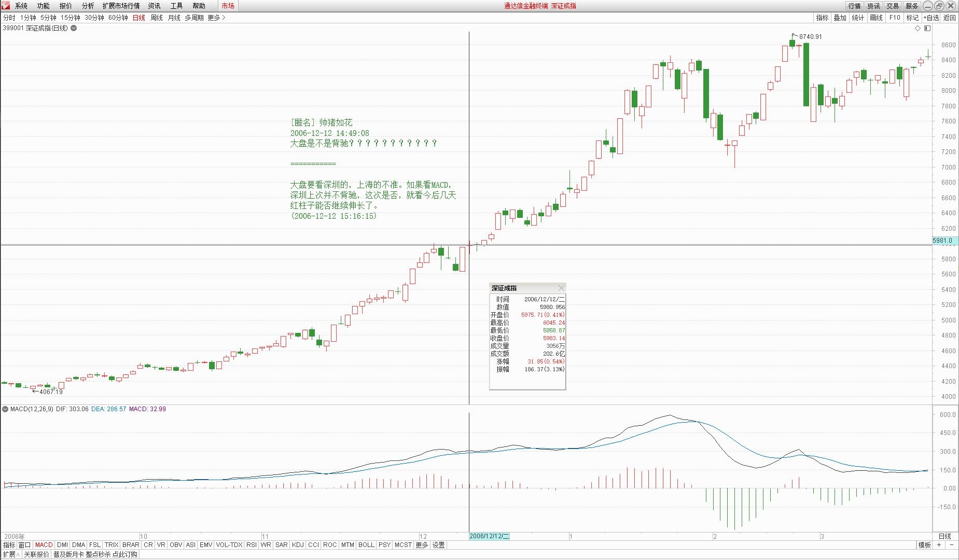Image resolution: width=959 pixels, height=560 pixels.
Task: Click the 统计 statistics icon
Action: click(858, 17)
